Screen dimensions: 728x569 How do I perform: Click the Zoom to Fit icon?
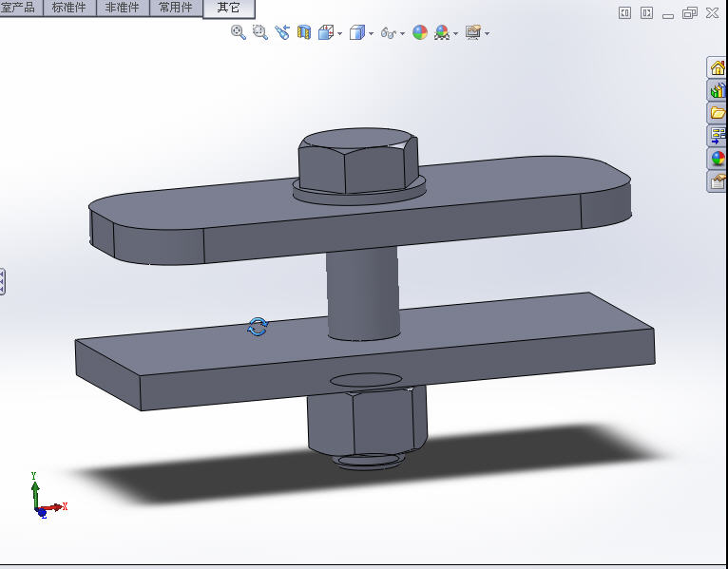pos(239,32)
